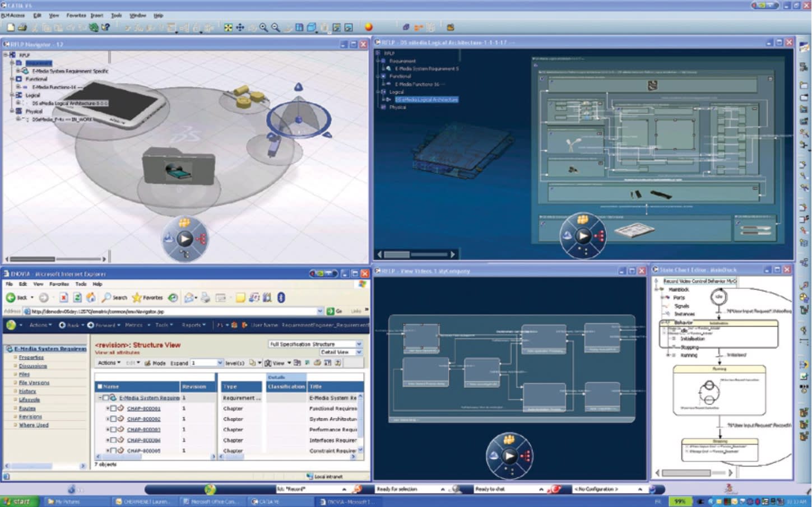Click the View all attributes link
This screenshot has height=507, width=812.
point(117,352)
